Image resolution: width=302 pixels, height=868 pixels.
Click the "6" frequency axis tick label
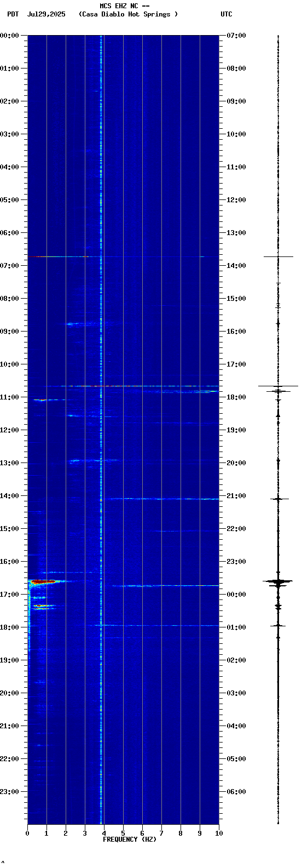(142, 833)
